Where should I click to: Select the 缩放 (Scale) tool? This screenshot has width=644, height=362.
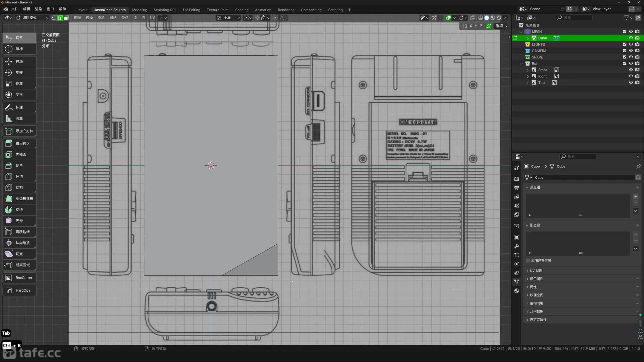pos(20,83)
